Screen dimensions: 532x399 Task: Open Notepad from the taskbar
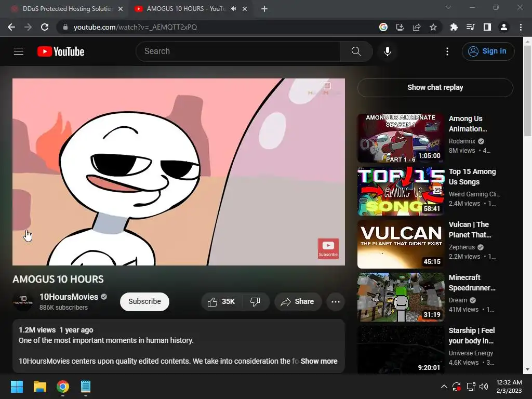point(86,387)
